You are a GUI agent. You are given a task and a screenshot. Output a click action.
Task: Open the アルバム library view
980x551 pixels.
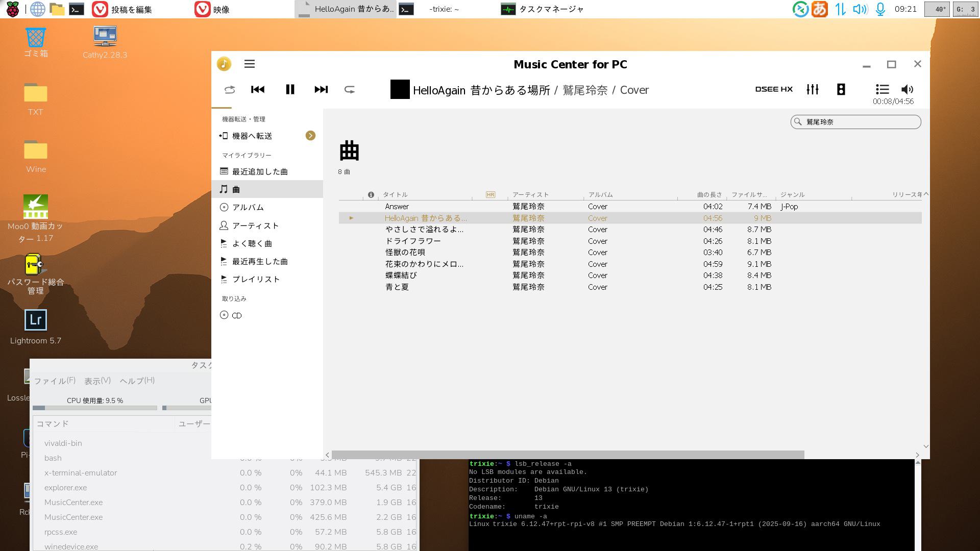pyautogui.click(x=248, y=207)
